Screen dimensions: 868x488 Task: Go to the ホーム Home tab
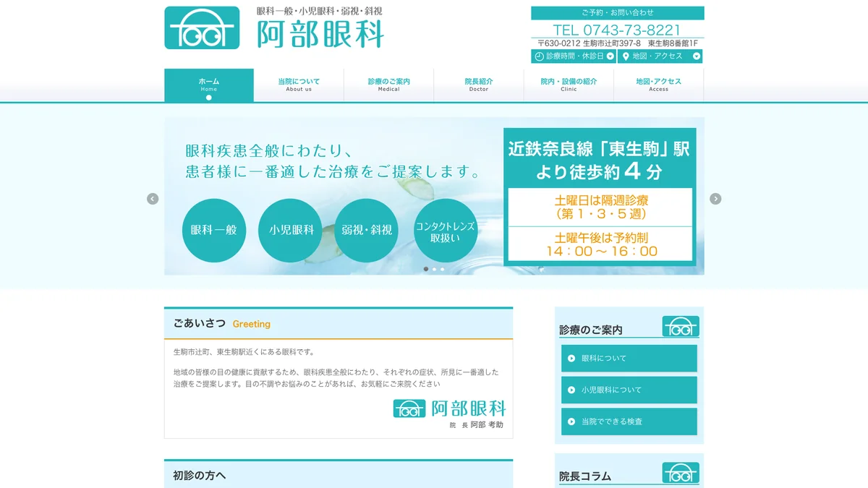pyautogui.click(x=209, y=85)
